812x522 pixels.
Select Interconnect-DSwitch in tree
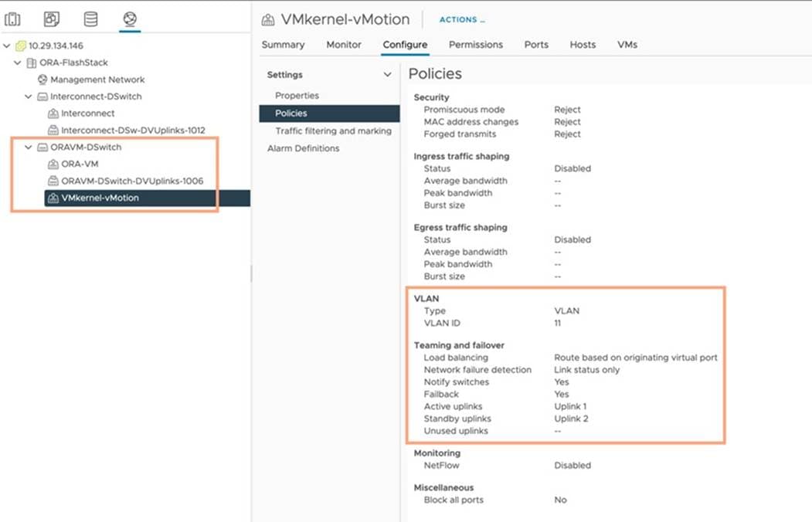(96, 97)
